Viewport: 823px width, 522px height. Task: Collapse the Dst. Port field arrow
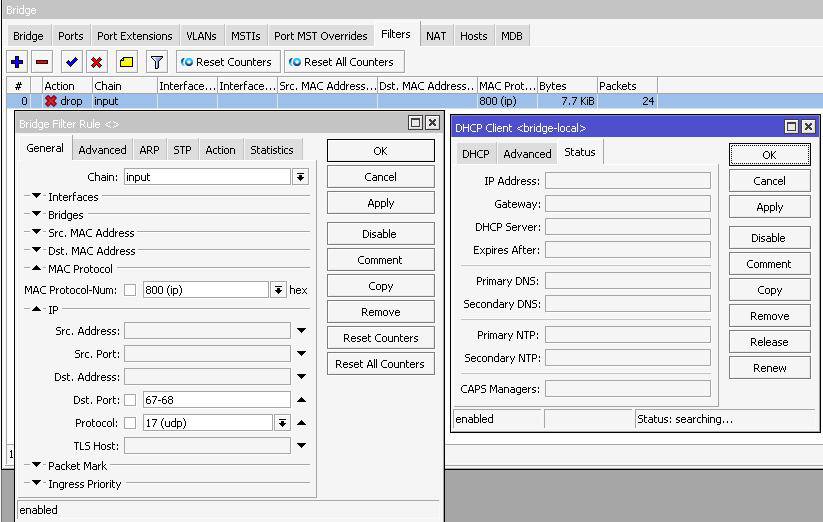click(301, 400)
